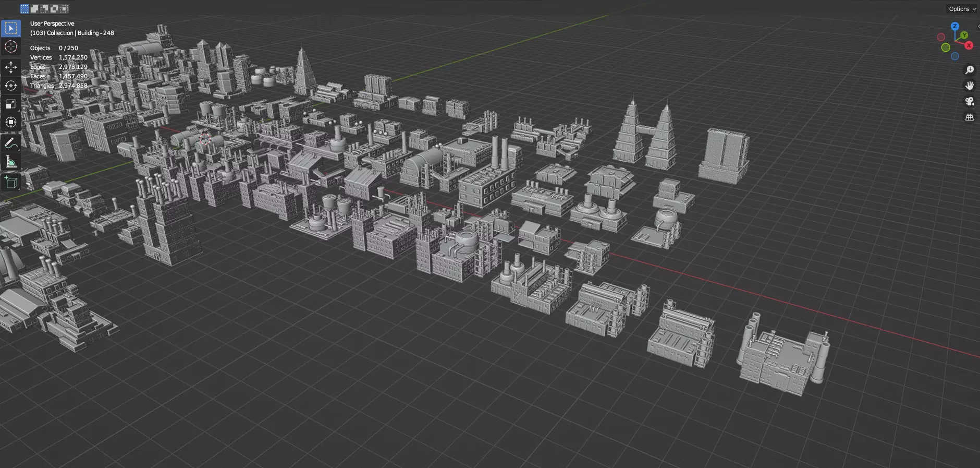Click the 'Faces 1,457,490' statistic
980x468 pixels.
click(59, 76)
